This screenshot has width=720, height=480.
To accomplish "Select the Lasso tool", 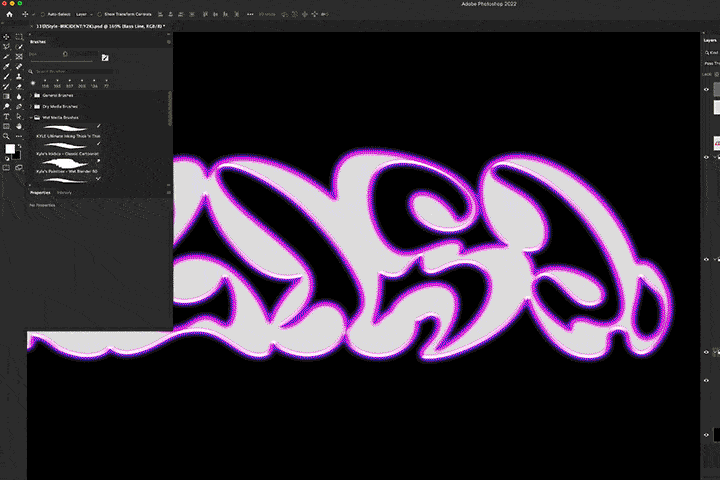I will (6, 47).
